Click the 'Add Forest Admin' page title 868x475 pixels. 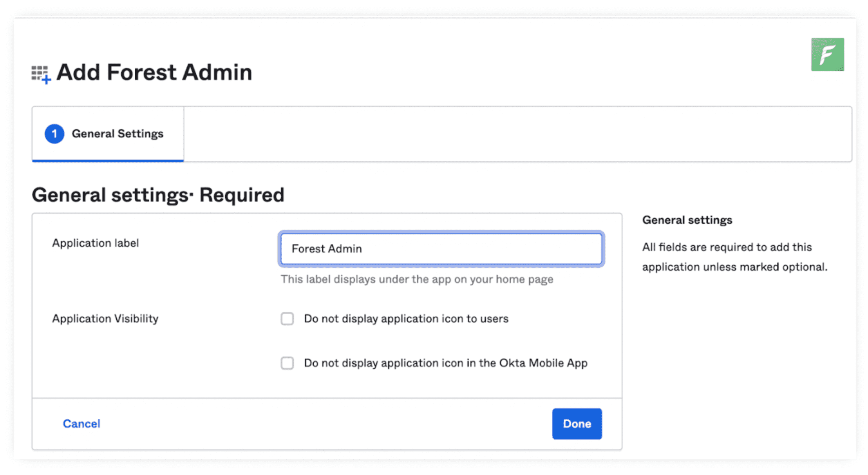154,73
